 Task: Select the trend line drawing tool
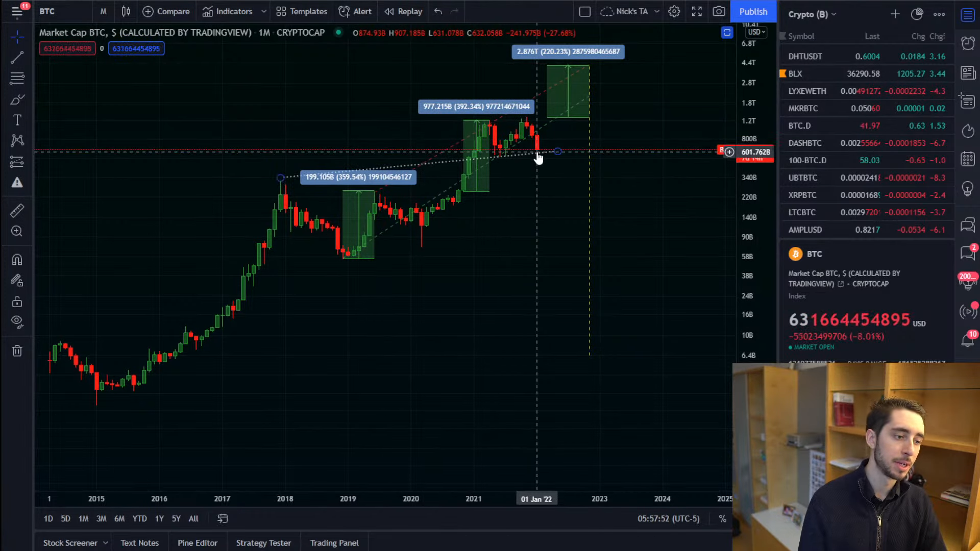(17, 57)
